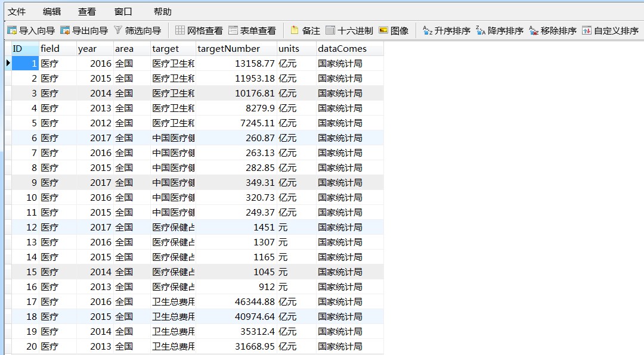This screenshot has width=644, height=355.
Task: Click the targetNumber cell 7245.11
Action: coord(237,123)
